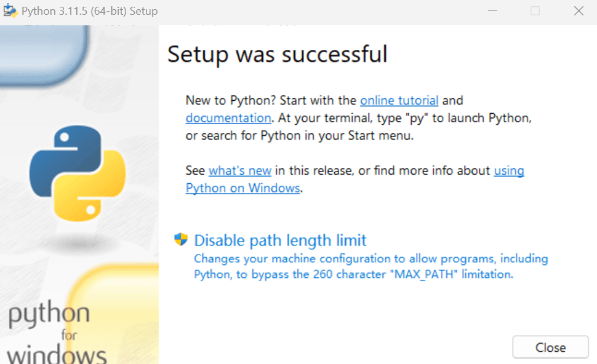
Task: Click the MAX_PATH limitation description text
Action: click(x=369, y=266)
